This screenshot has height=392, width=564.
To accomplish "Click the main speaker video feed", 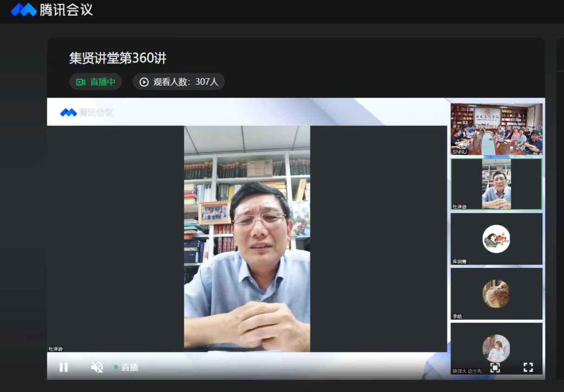I will [x=247, y=238].
